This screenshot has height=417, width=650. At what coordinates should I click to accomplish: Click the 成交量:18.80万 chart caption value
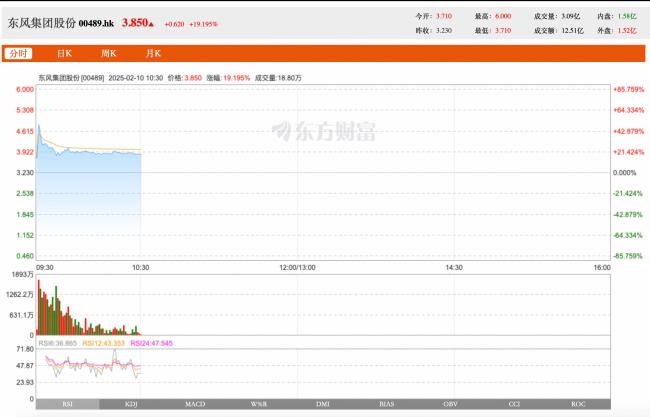[278, 78]
